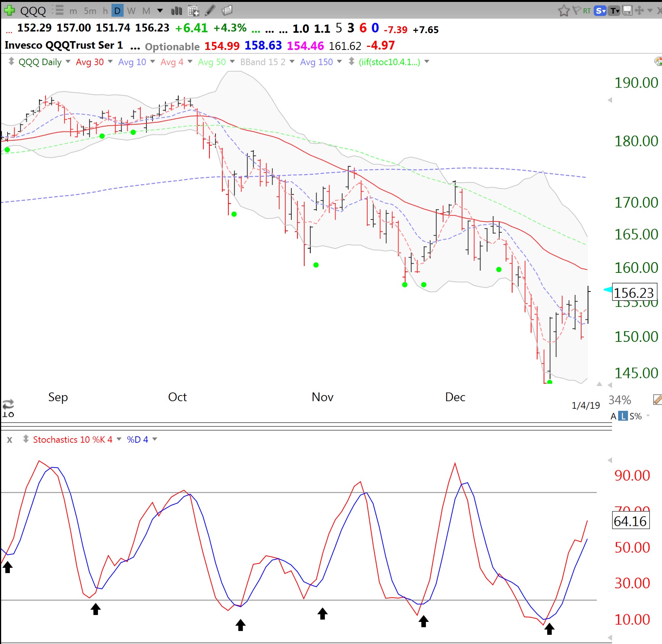
Task: Click the +4.3% percent change value
Action: [x=230, y=28]
